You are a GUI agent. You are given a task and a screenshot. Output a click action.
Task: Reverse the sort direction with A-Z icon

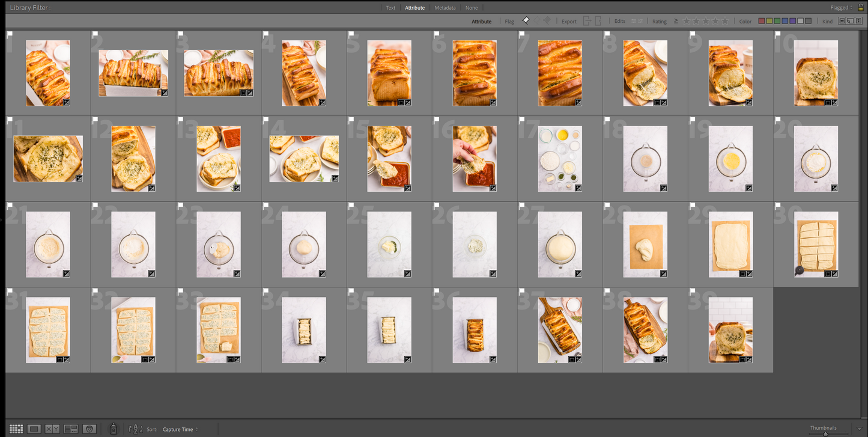(x=136, y=429)
